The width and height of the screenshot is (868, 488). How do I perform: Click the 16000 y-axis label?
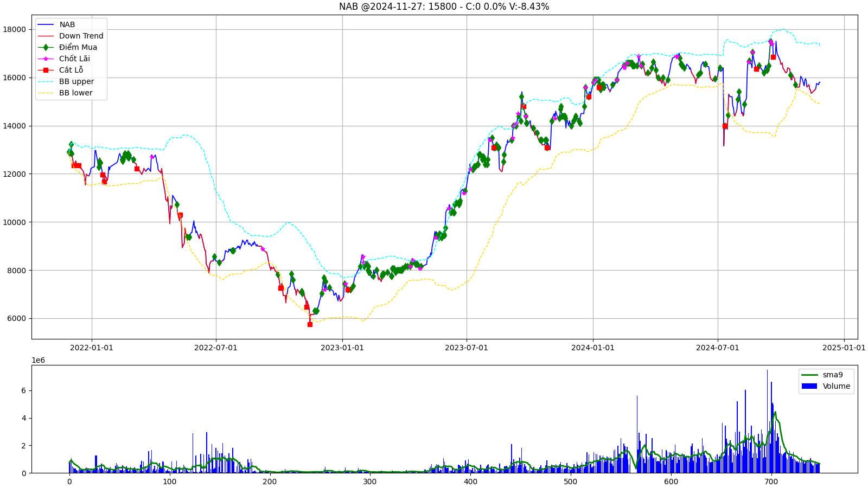point(14,78)
